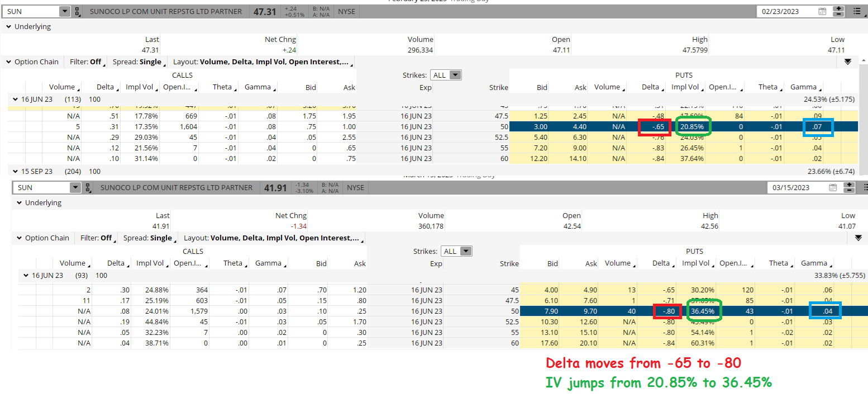
Task: Open Spread: Single menu in 03/15/2023 panel
Action: point(150,238)
